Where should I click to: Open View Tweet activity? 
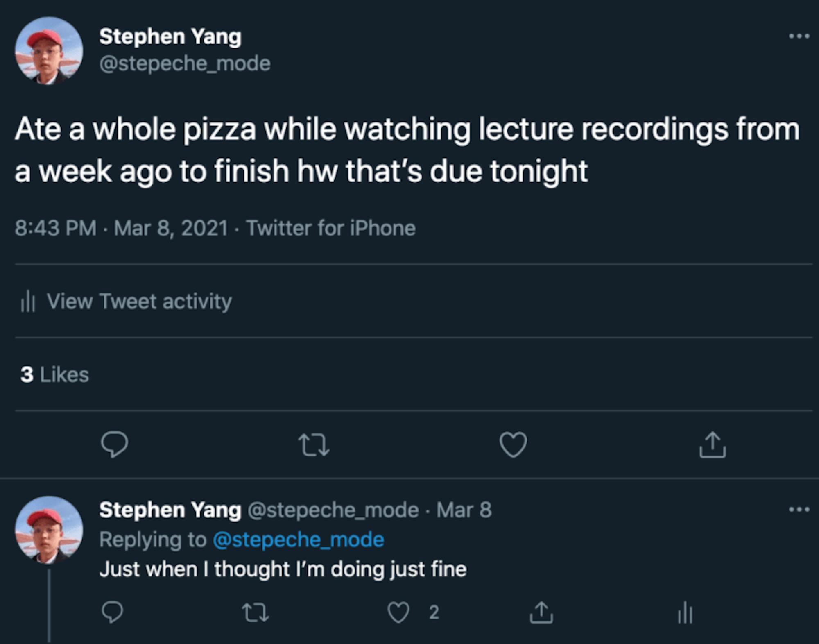pyautogui.click(x=139, y=302)
